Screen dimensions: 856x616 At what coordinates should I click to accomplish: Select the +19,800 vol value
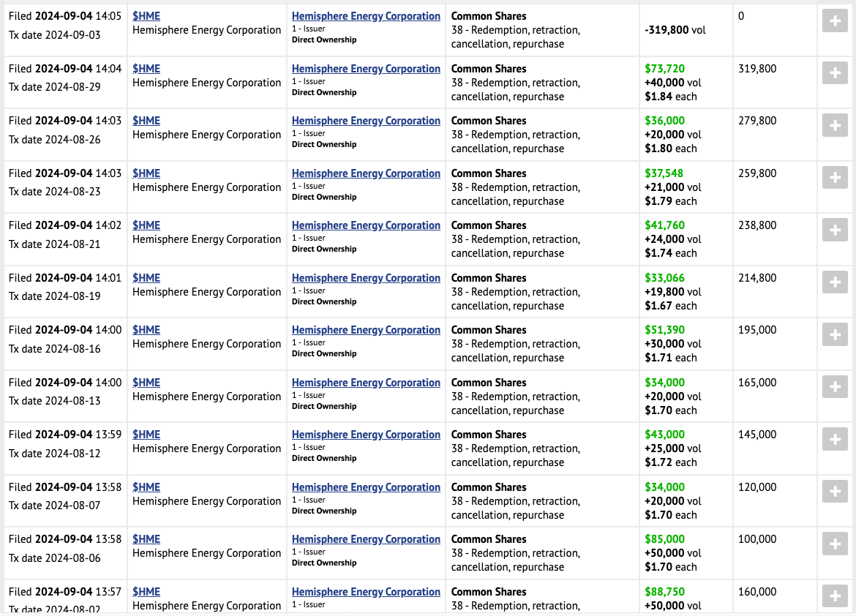click(673, 292)
